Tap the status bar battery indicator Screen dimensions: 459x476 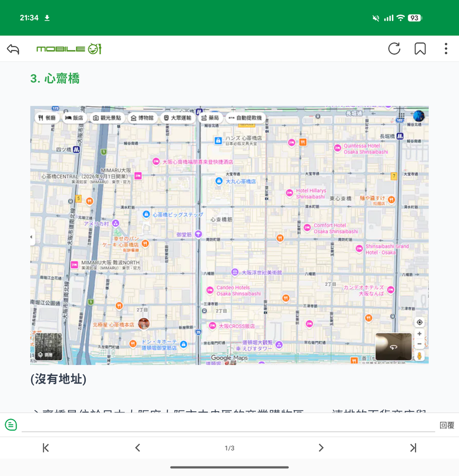(x=415, y=18)
